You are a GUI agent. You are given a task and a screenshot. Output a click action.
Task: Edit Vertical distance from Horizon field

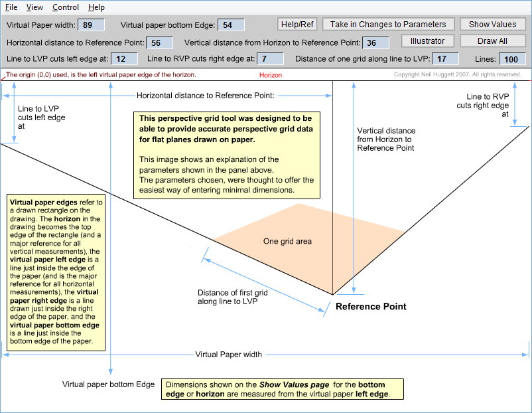click(x=375, y=42)
